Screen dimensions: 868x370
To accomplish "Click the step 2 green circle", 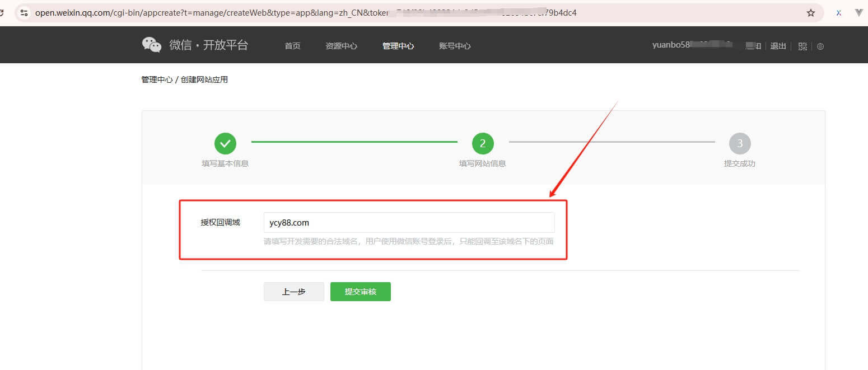I will 483,144.
